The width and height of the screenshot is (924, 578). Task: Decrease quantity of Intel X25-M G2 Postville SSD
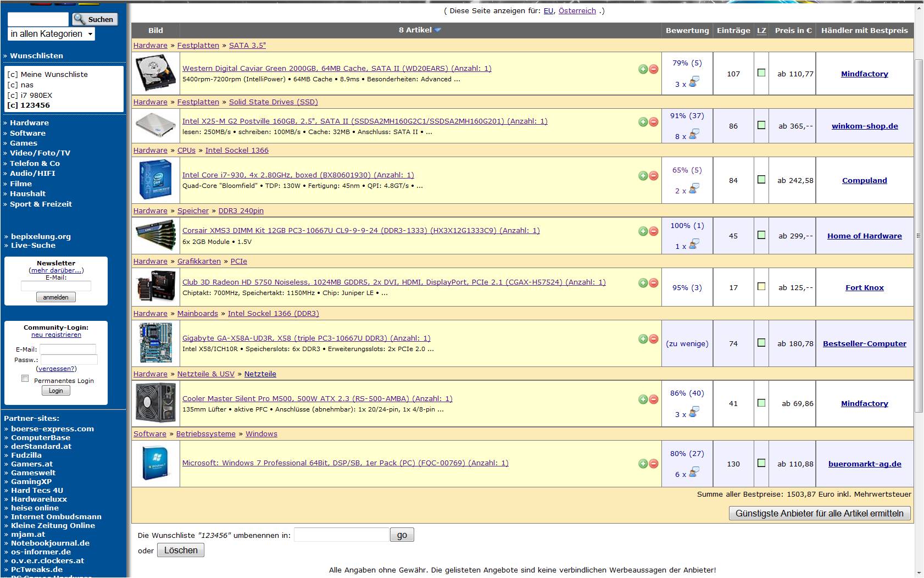tap(653, 122)
